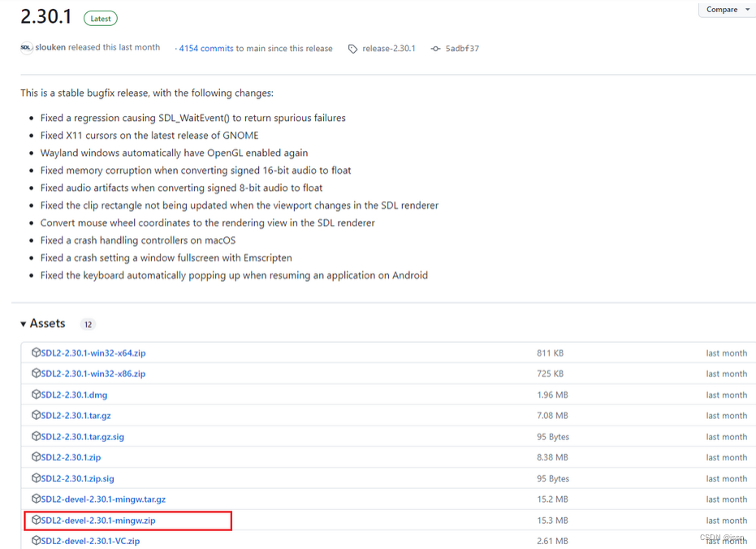
Task: Click the 8.38 MB file size
Action: click(552, 457)
